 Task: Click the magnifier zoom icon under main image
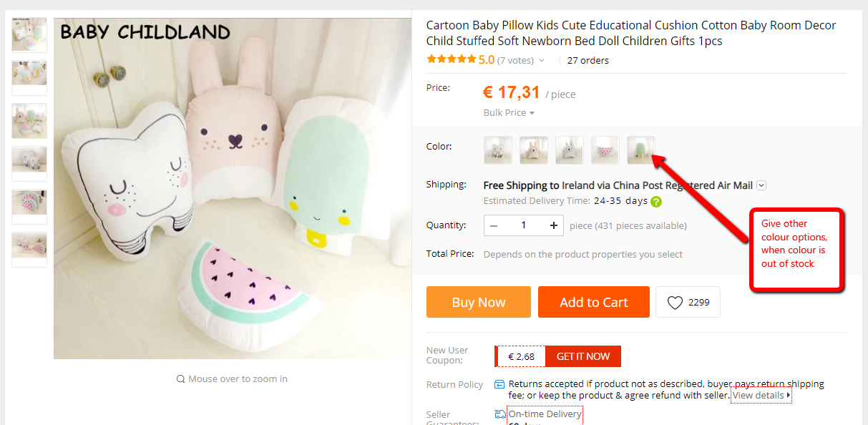tap(180, 378)
